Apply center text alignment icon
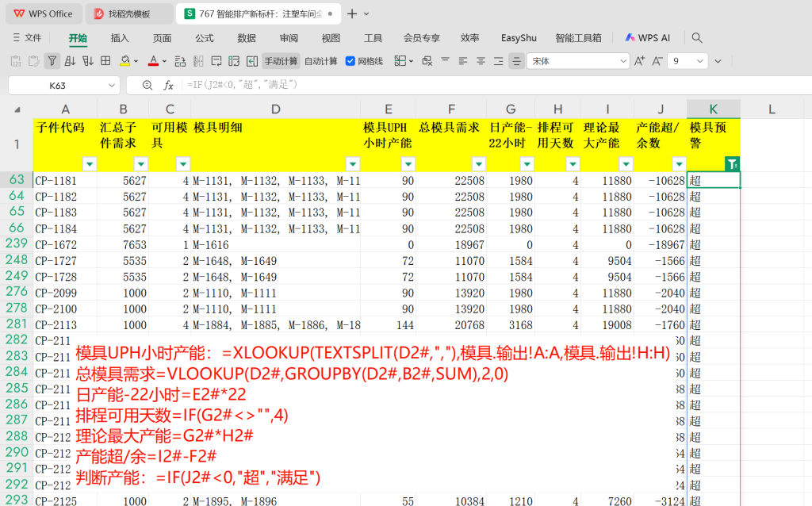The height and width of the screenshot is (506, 812). pyautogui.click(x=481, y=61)
